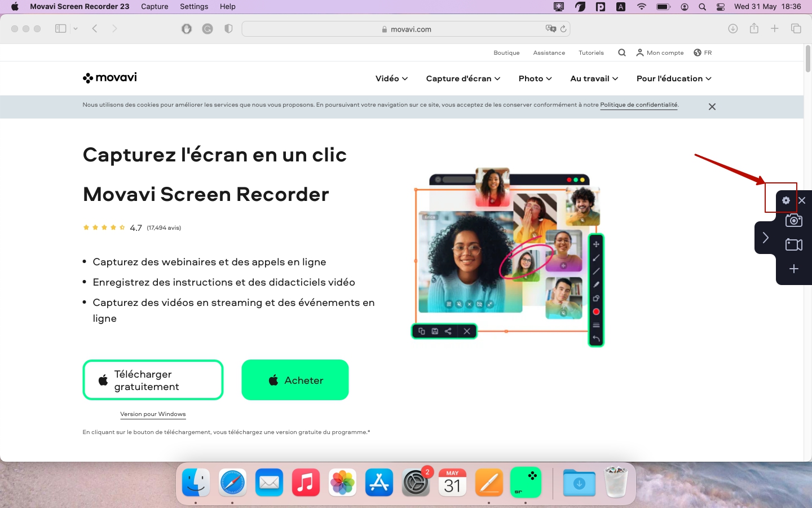This screenshot has width=812, height=508.
Task: Go forward in Safari history
Action: coord(114,28)
